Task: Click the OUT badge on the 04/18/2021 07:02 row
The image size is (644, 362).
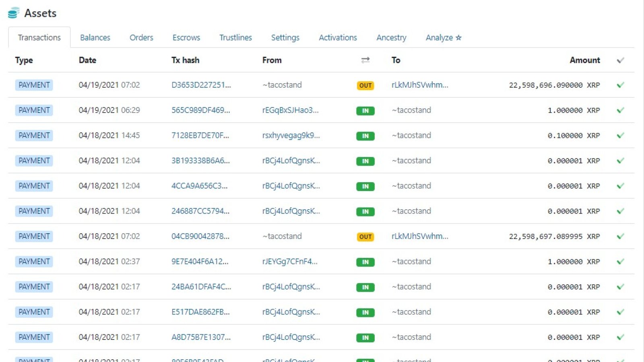Action: click(x=365, y=237)
